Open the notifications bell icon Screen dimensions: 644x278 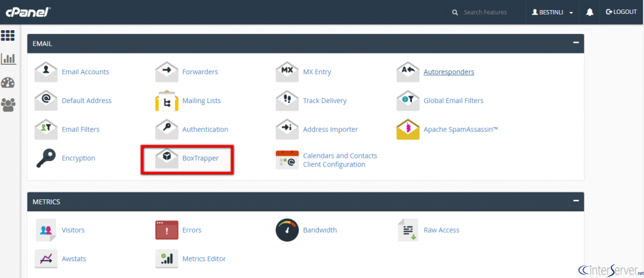[x=590, y=12]
